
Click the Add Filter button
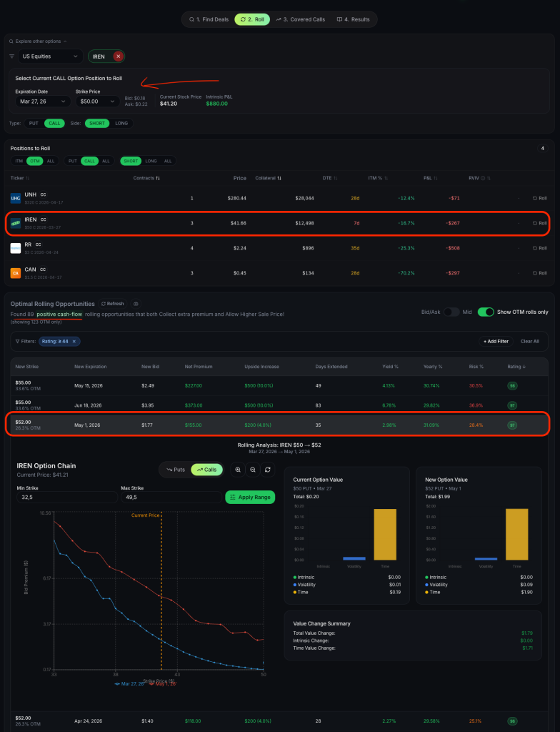494,342
